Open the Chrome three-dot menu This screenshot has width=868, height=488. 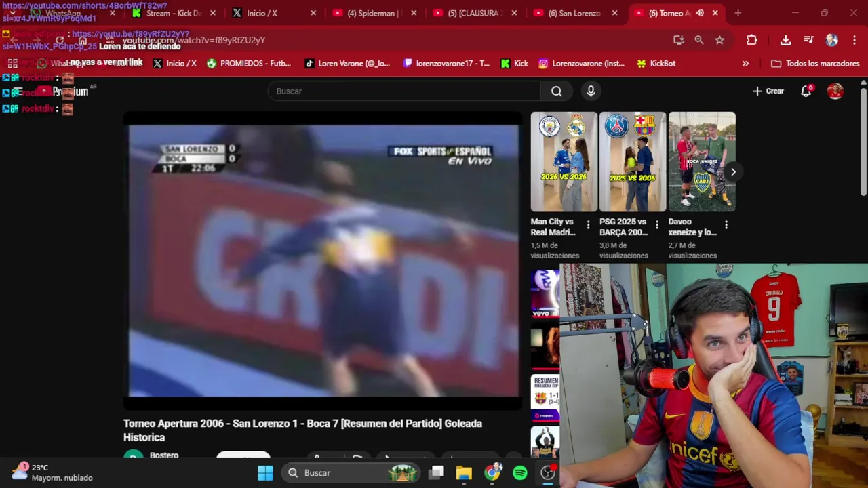point(854,40)
